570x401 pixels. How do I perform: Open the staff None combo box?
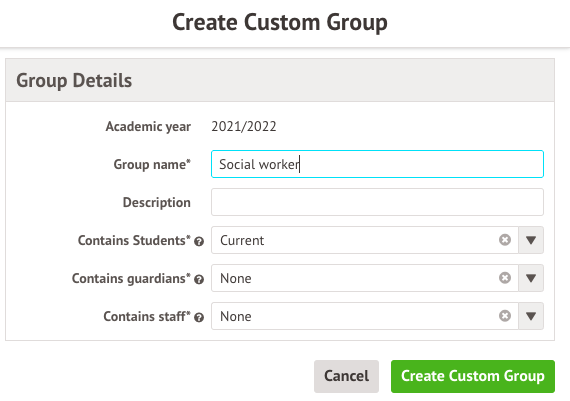364,316
